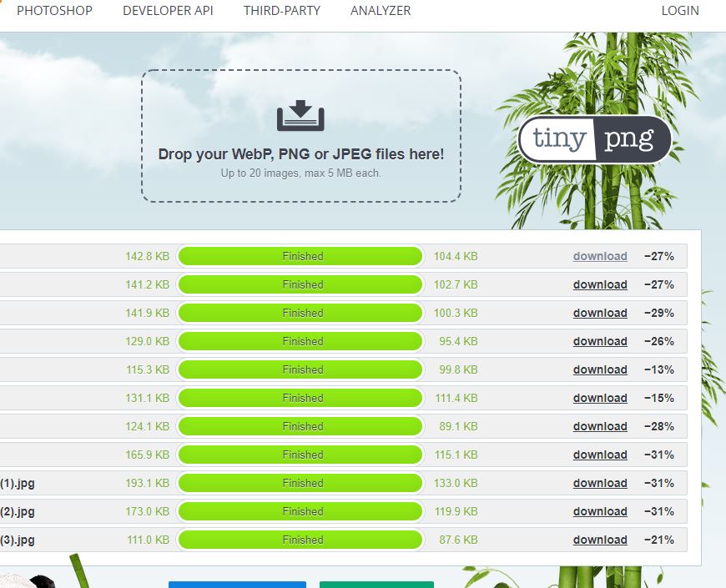This screenshot has height=588, width=726.
Task: Download the 100.3 KB compressed file
Action: [600, 313]
